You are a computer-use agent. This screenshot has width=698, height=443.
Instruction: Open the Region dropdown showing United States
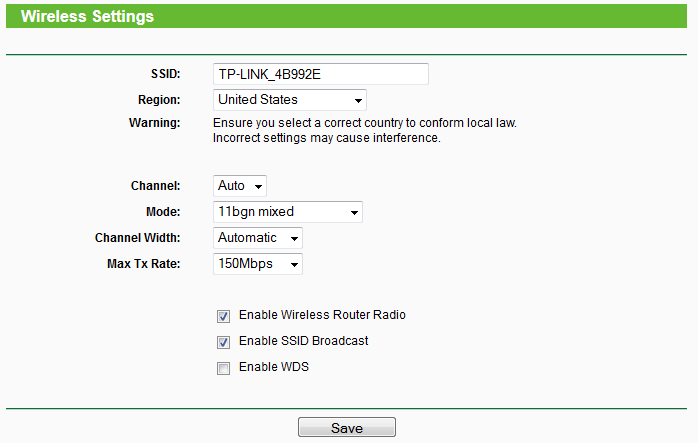(x=290, y=100)
